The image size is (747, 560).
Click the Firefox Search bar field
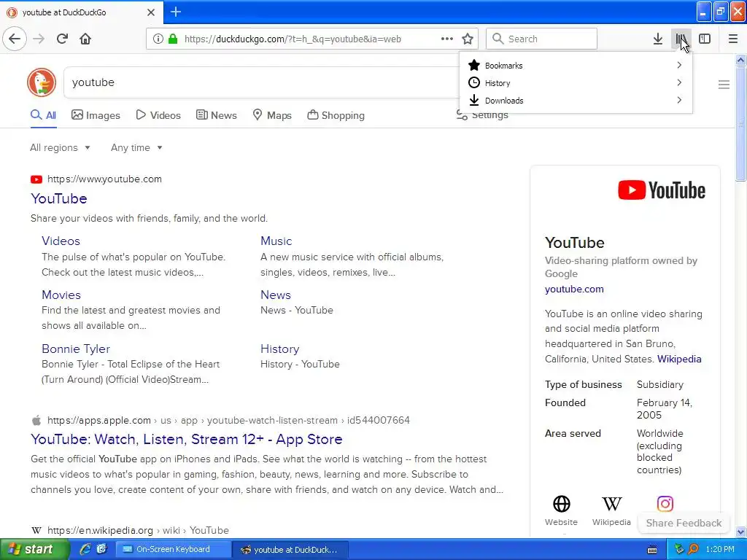[x=541, y=39]
